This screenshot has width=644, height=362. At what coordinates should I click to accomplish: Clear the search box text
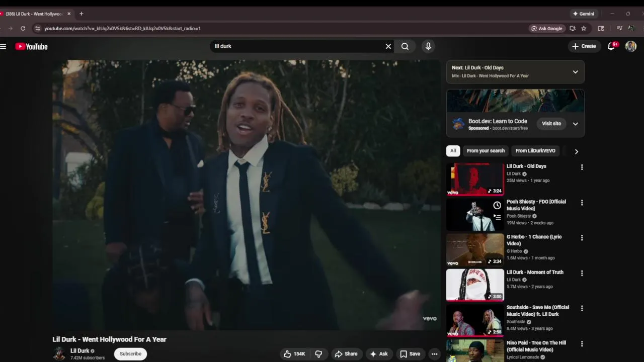click(388, 46)
